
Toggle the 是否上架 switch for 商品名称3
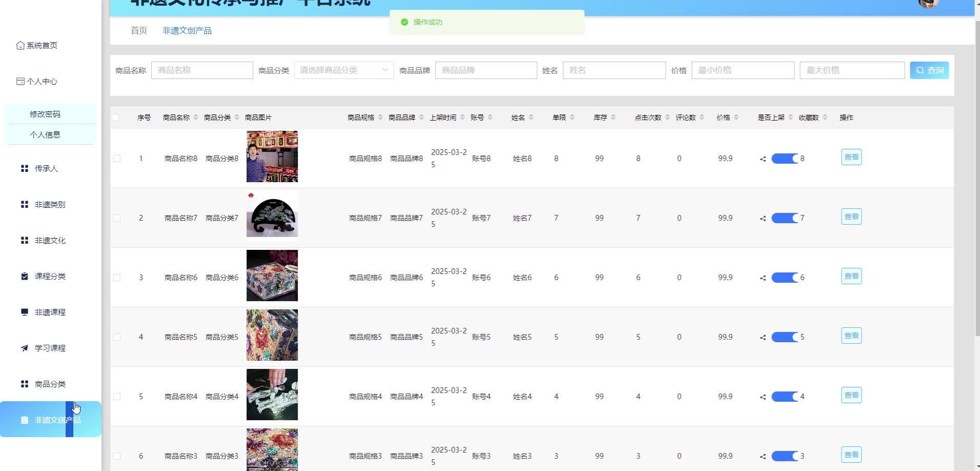[785, 456]
